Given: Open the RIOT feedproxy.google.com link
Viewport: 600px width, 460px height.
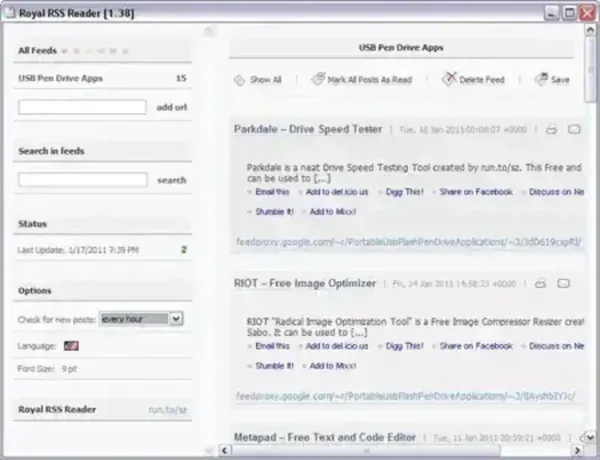Looking at the screenshot, I should pyautogui.click(x=406, y=396).
